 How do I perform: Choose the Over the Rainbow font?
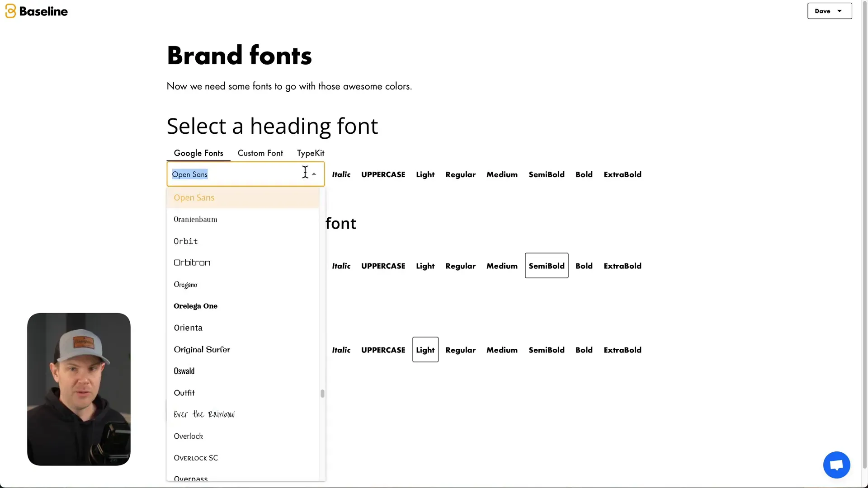[243, 414]
